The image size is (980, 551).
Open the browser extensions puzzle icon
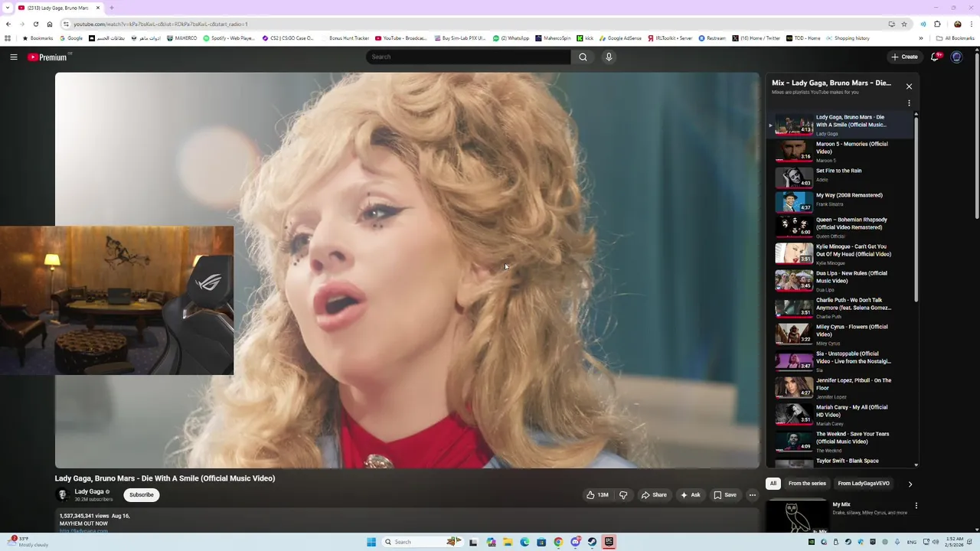937,24
